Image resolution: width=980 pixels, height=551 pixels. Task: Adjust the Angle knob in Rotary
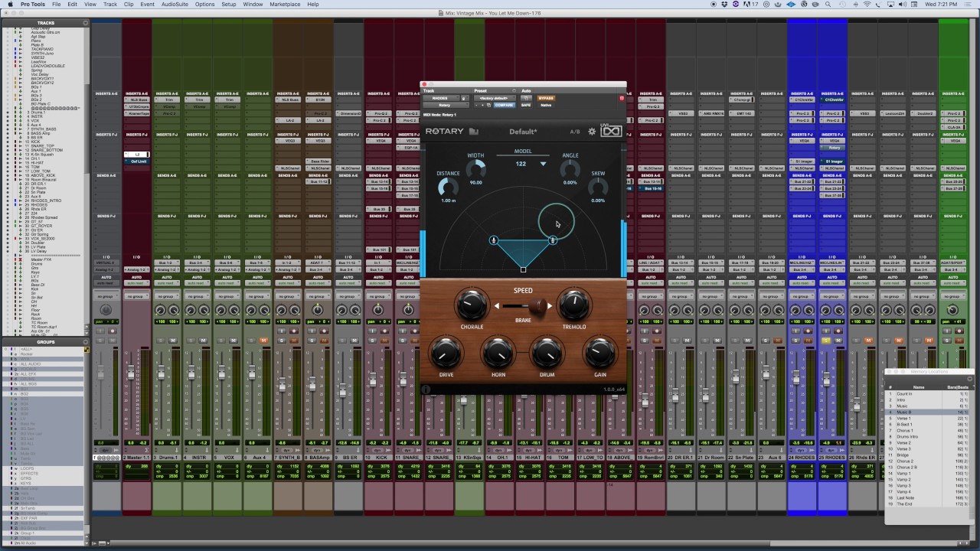click(x=570, y=169)
